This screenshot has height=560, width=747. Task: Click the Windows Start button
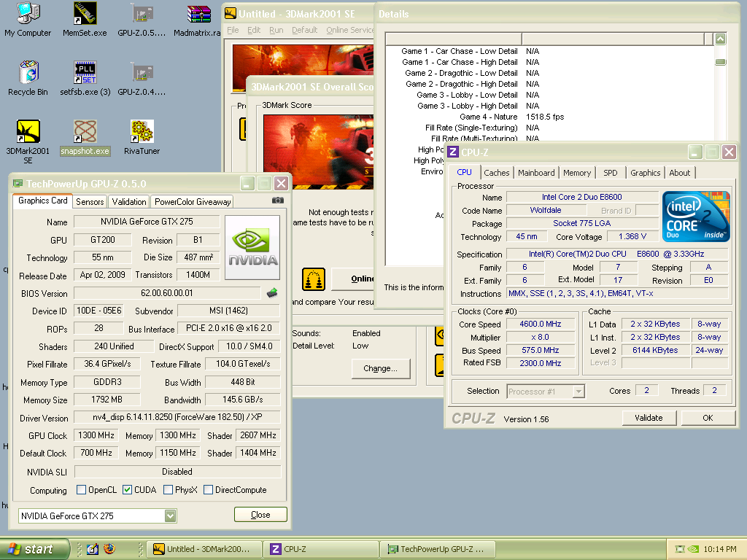point(34,549)
